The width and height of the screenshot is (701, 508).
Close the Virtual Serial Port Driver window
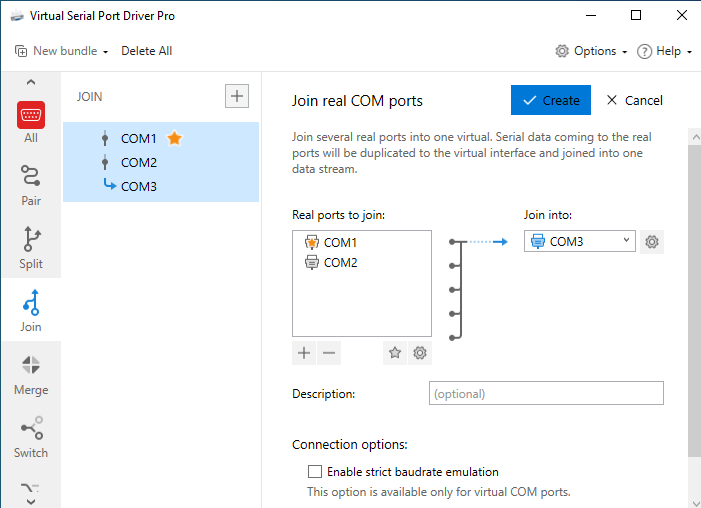tap(682, 16)
